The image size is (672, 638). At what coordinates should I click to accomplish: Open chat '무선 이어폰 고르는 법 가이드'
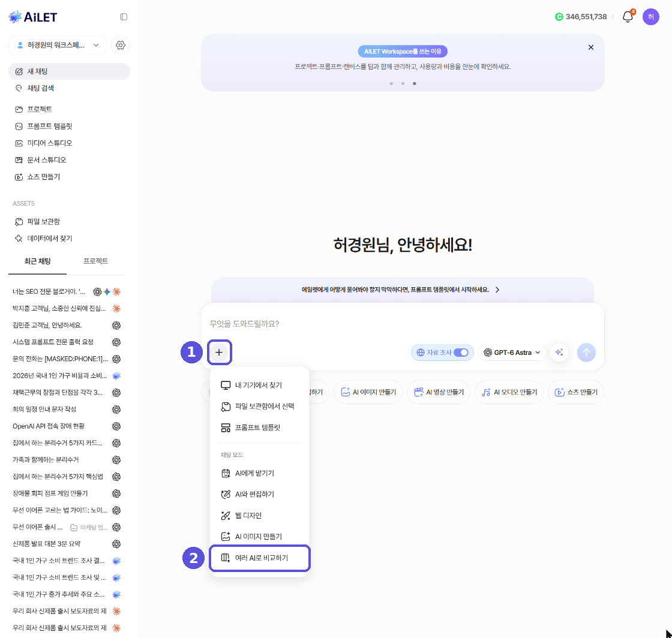click(67, 510)
